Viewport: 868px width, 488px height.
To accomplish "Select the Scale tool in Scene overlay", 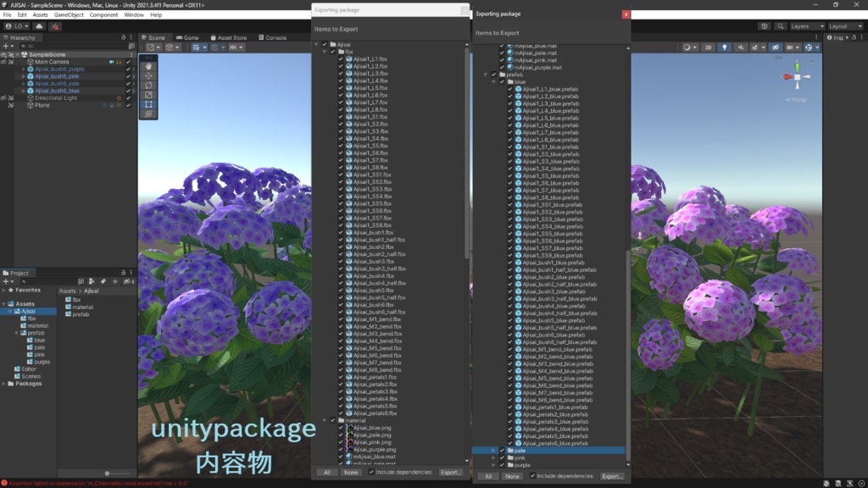I will [148, 95].
